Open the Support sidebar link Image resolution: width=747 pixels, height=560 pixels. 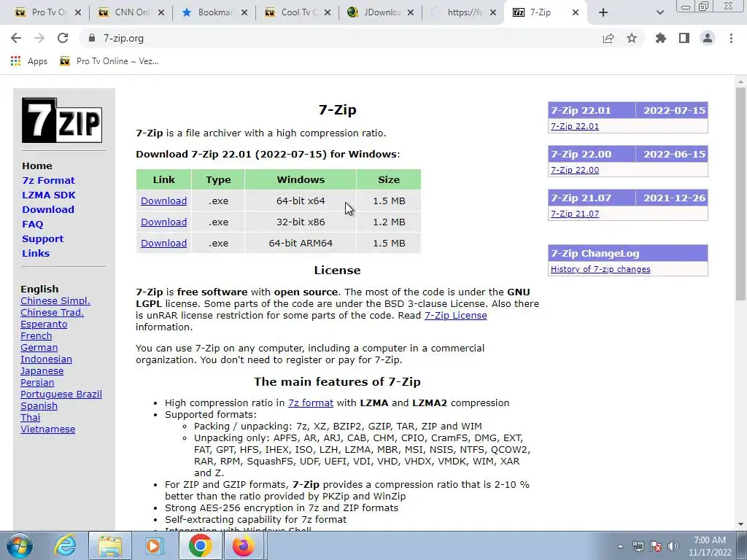(42, 238)
